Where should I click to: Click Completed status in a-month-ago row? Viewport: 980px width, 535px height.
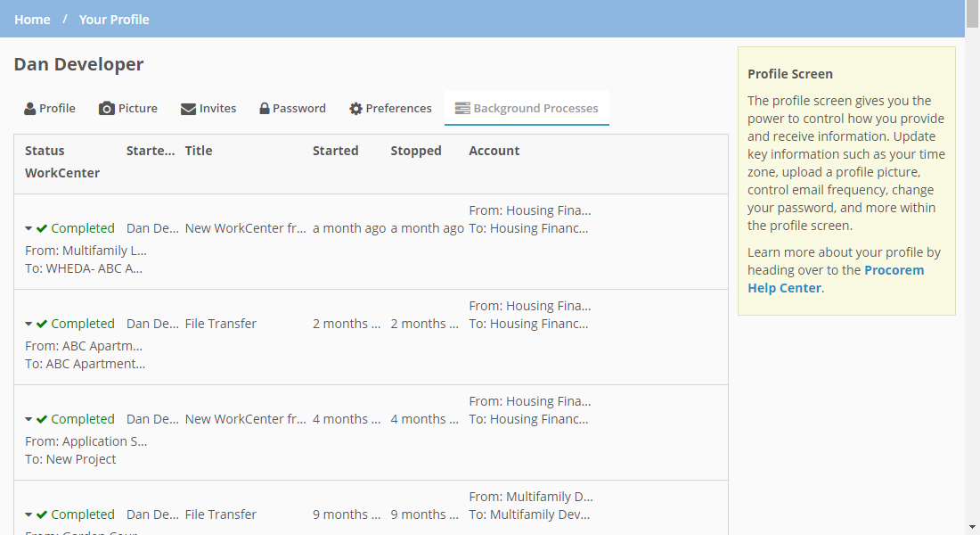pos(83,228)
